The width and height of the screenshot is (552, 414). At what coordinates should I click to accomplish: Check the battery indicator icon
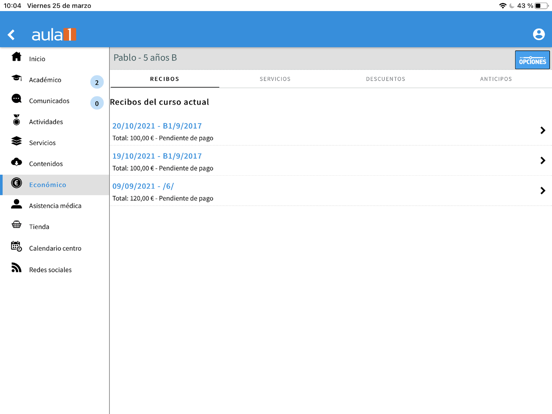click(541, 6)
